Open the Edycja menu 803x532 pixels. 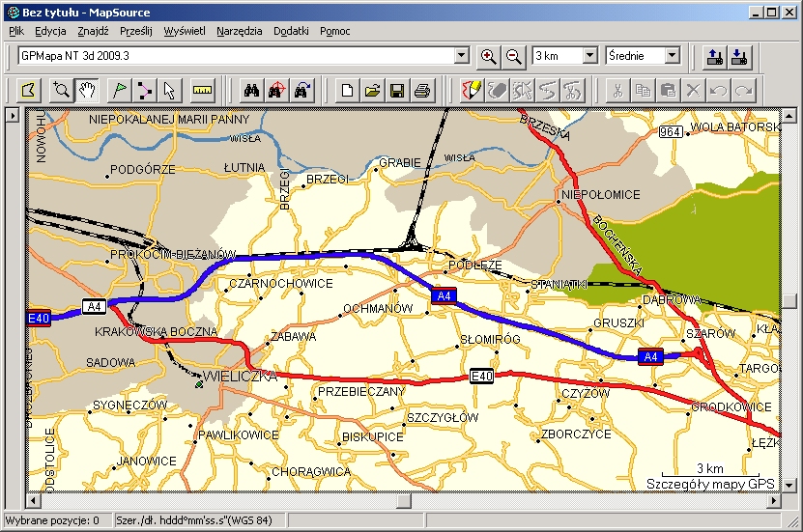click(50, 31)
